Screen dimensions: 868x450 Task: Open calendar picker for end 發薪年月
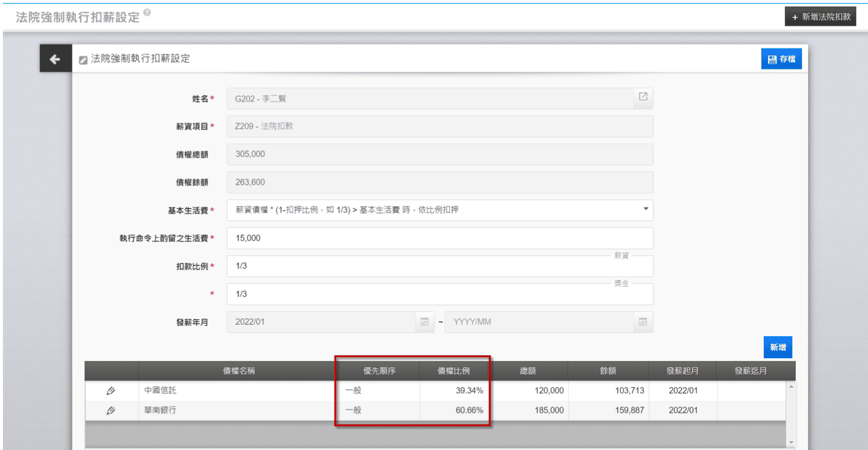tap(643, 322)
